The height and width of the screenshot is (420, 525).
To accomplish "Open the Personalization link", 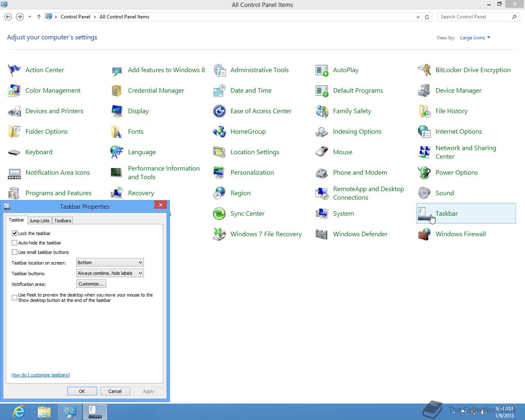I will click(x=252, y=173).
